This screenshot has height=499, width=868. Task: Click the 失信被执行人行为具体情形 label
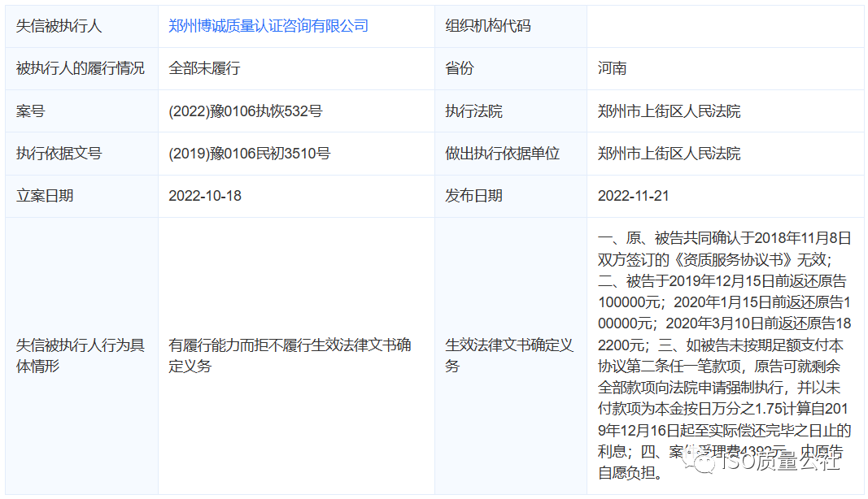81,356
